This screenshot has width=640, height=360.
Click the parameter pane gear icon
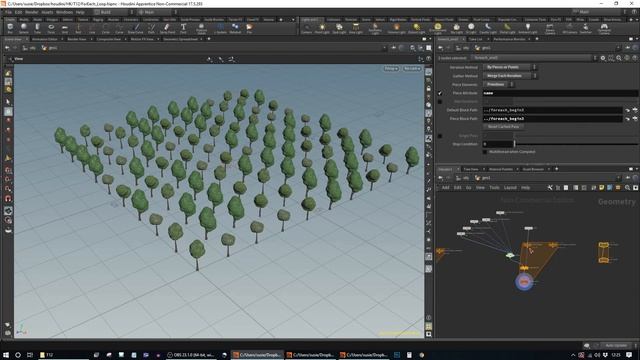[603, 58]
